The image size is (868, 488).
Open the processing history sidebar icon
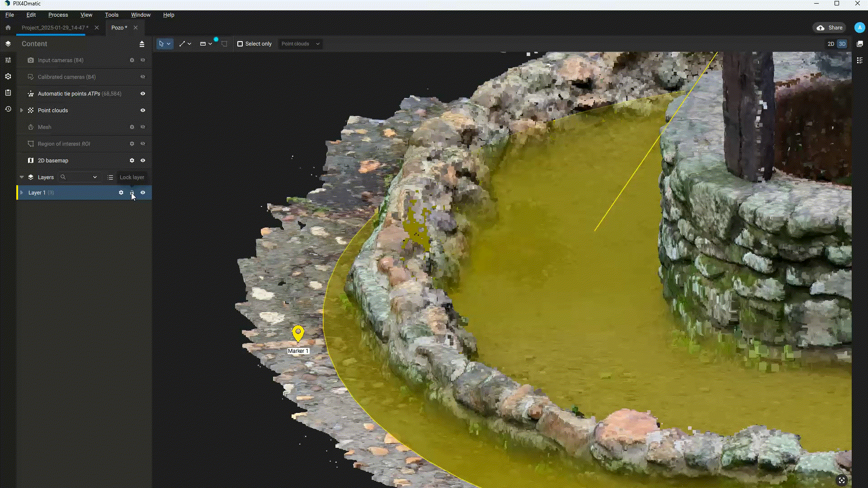(8, 109)
